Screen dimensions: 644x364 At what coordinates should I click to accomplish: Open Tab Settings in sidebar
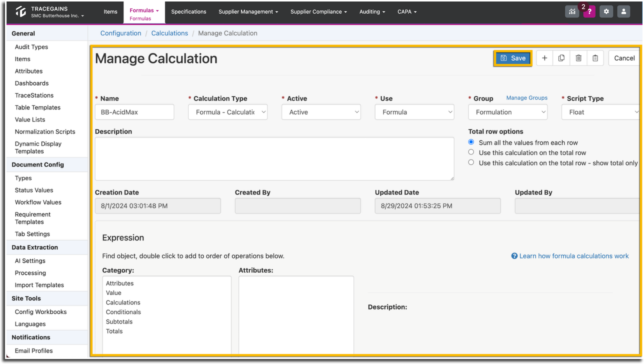(x=32, y=234)
